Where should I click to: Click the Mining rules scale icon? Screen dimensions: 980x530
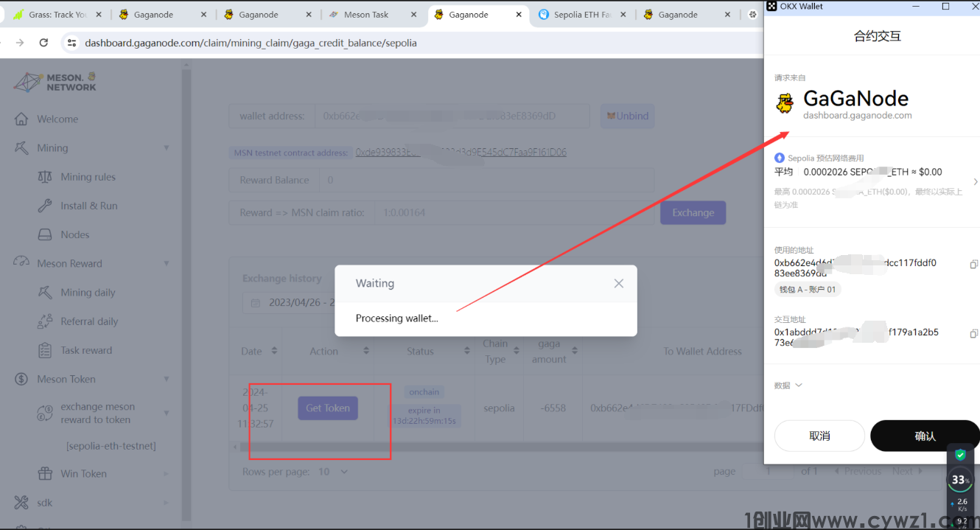click(x=45, y=177)
